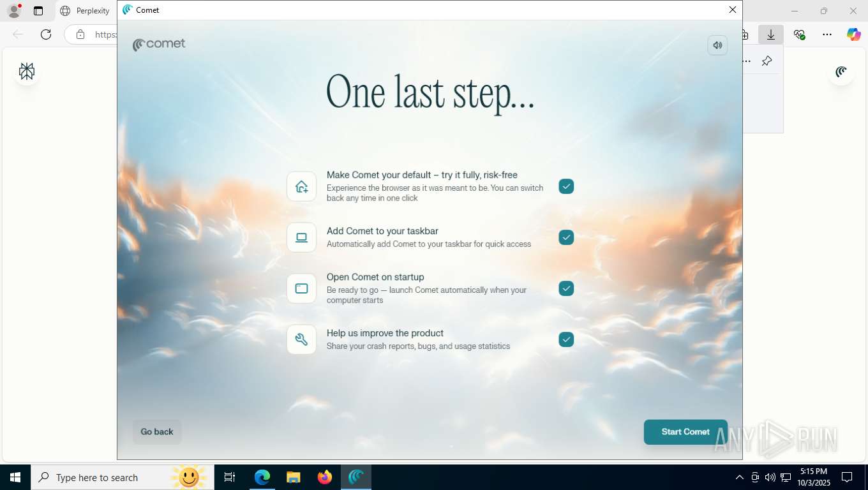868x490 pixels.
Task: Open the Edge profile icon
Action: coord(14,11)
